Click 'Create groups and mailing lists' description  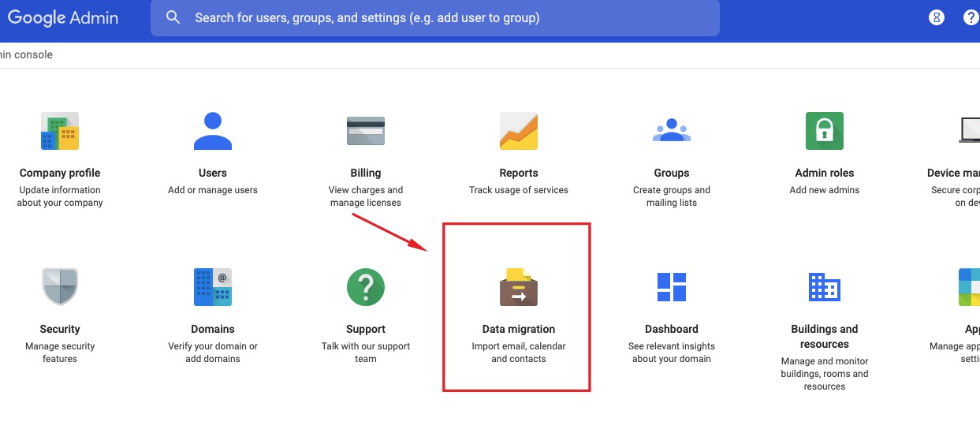tap(672, 196)
